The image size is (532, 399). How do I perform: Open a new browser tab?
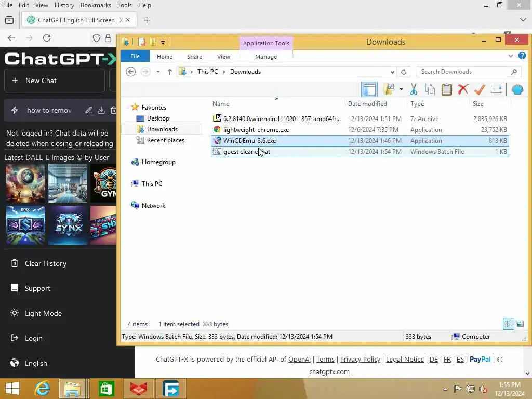tap(147, 20)
